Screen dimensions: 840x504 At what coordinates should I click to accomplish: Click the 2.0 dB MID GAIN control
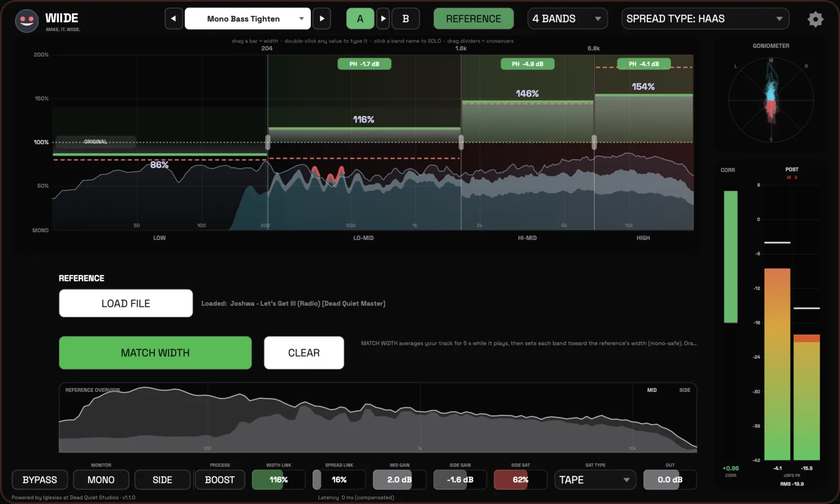(400, 480)
